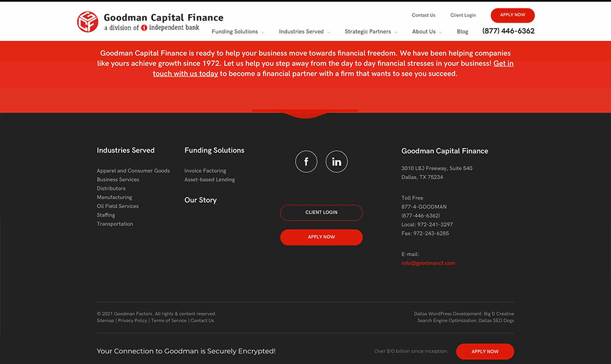The width and height of the screenshot is (611, 364).
Task: Click the Industries Served footer heading
Action: [x=125, y=150]
